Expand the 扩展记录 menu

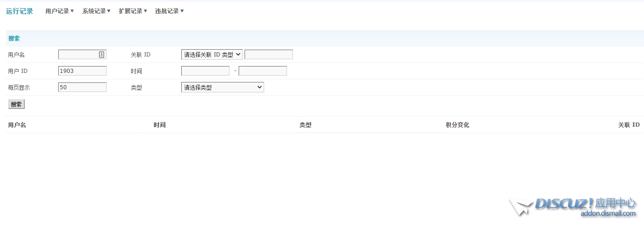pyautogui.click(x=133, y=11)
